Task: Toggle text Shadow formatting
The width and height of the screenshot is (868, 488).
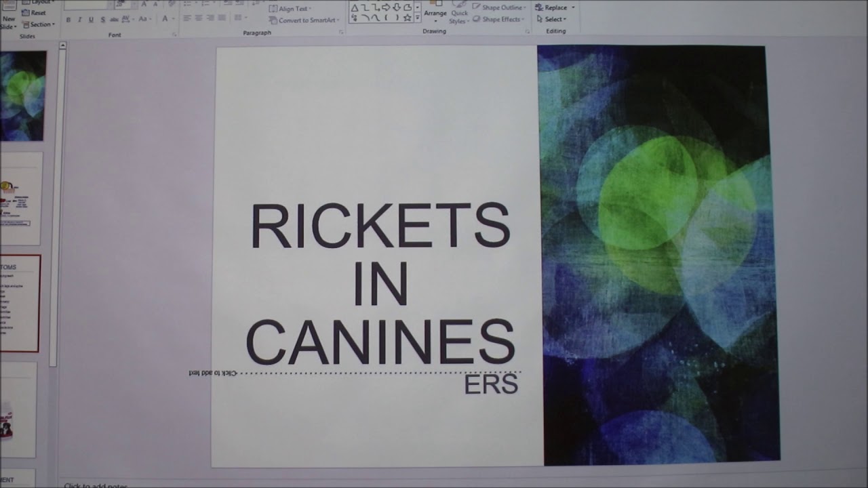Action: (x=102, y=20)
